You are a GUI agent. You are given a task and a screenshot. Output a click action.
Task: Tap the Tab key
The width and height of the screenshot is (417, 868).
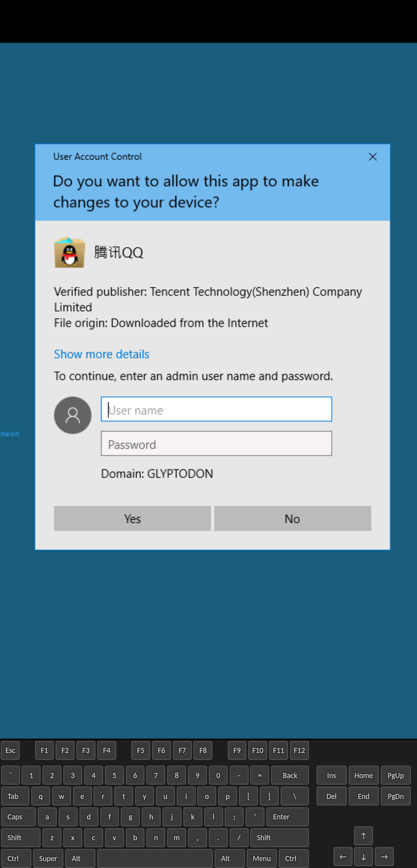click(x=15, y=796)
